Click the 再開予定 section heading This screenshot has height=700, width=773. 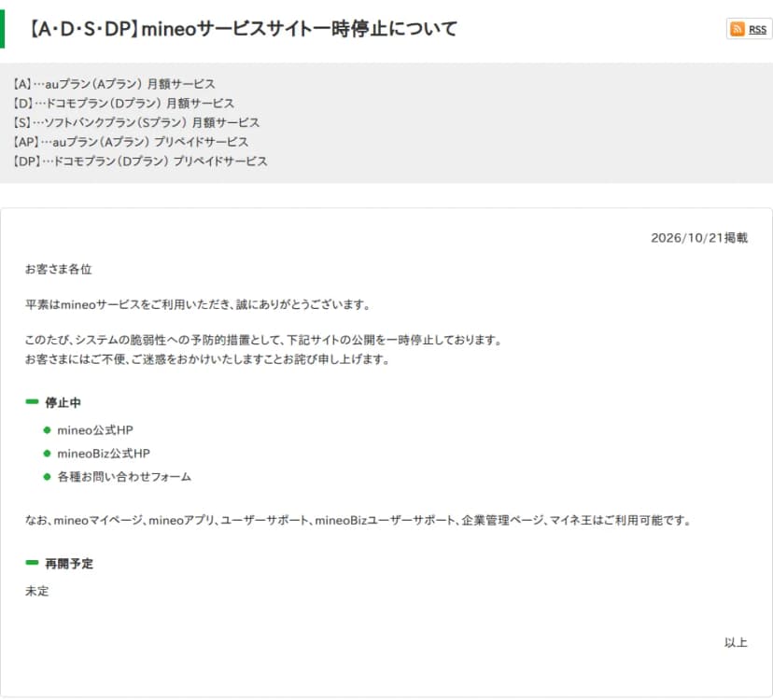(69, 564)
